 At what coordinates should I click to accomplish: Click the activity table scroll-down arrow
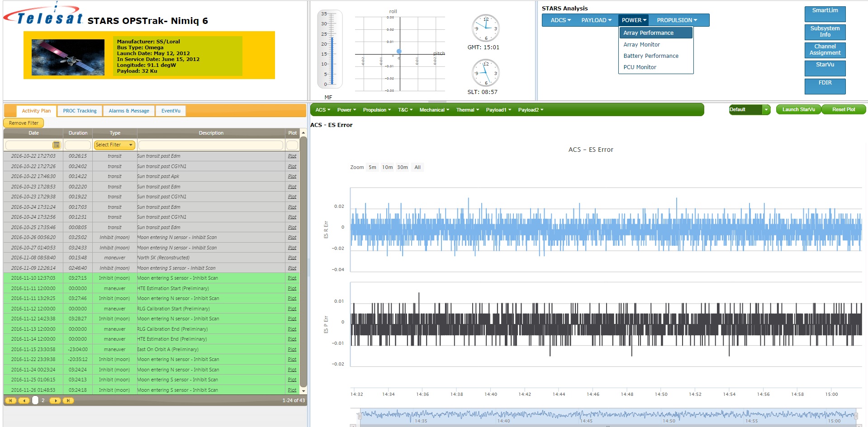304,391
